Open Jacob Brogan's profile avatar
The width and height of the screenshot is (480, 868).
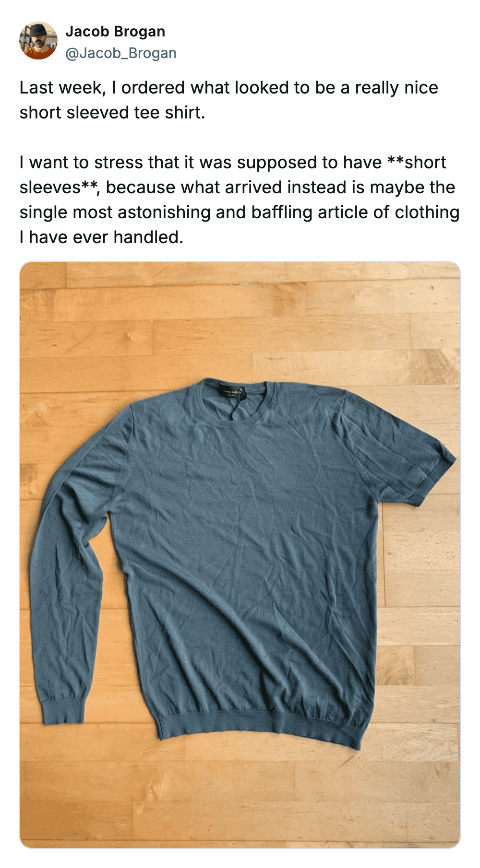[x=38, y=41]
